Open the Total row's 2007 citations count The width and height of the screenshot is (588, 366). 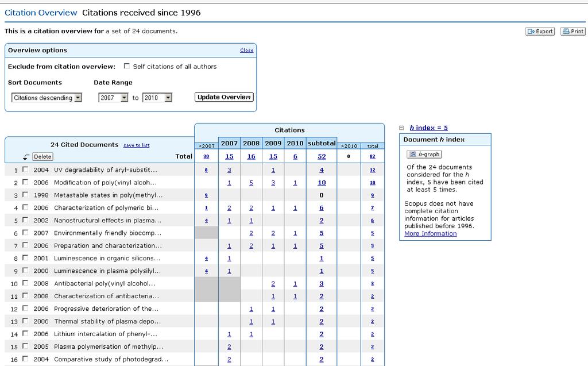point(230,156)
